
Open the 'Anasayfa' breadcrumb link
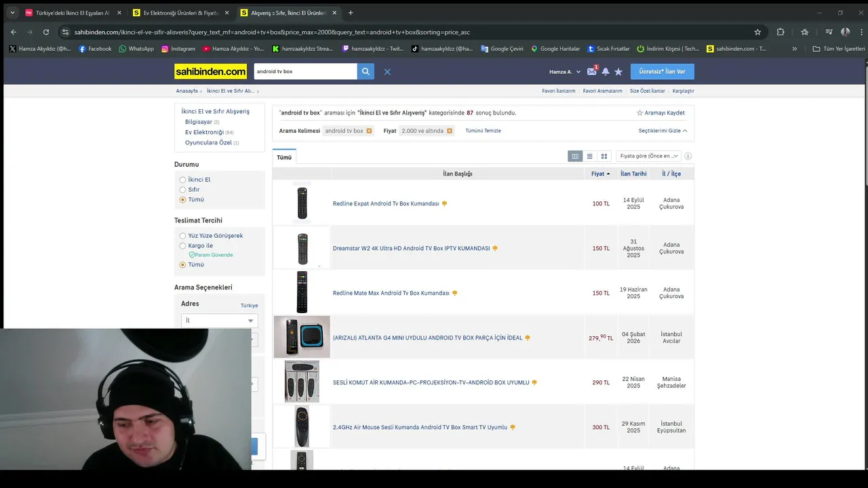[x=187, y=91]
